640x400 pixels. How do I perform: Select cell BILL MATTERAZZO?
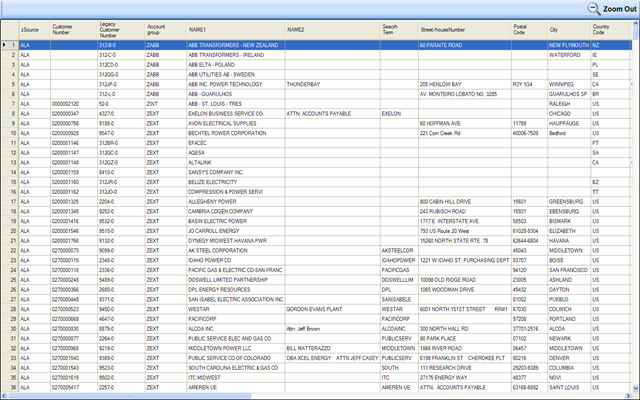click(x=332, y=349)
